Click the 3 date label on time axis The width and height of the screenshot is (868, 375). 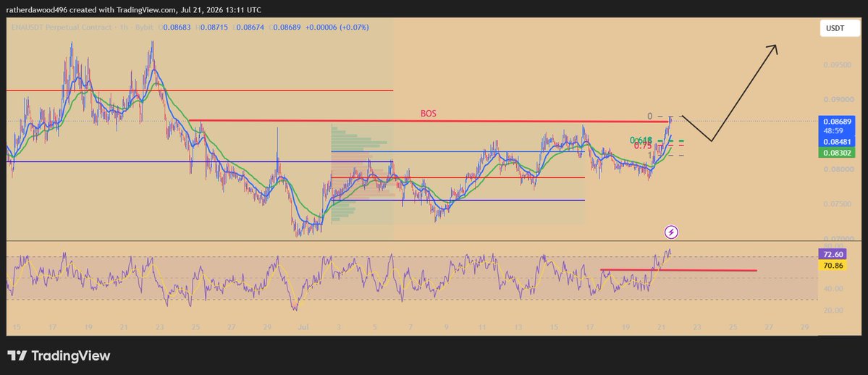(x=339, y=327)
